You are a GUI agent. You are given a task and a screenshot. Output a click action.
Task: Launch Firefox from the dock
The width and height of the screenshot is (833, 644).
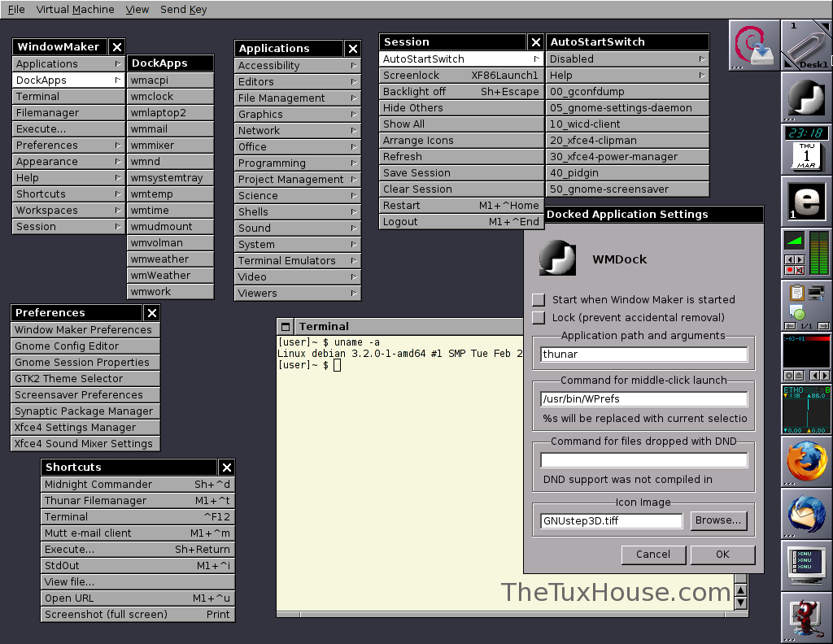click(806, 461)
